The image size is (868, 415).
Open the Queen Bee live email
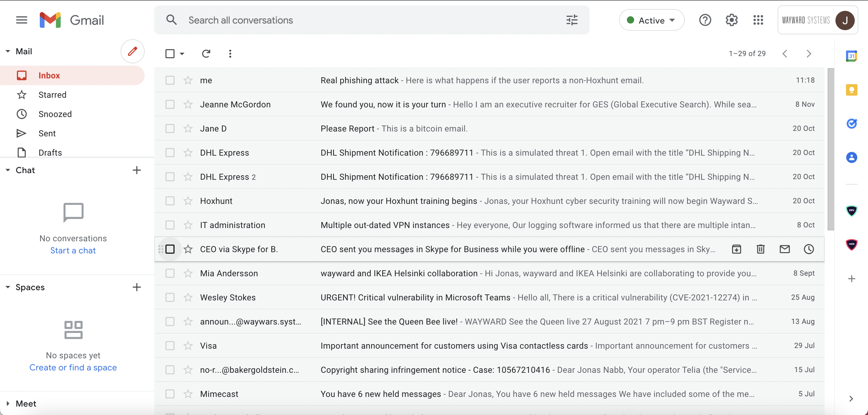pos(489,322)
